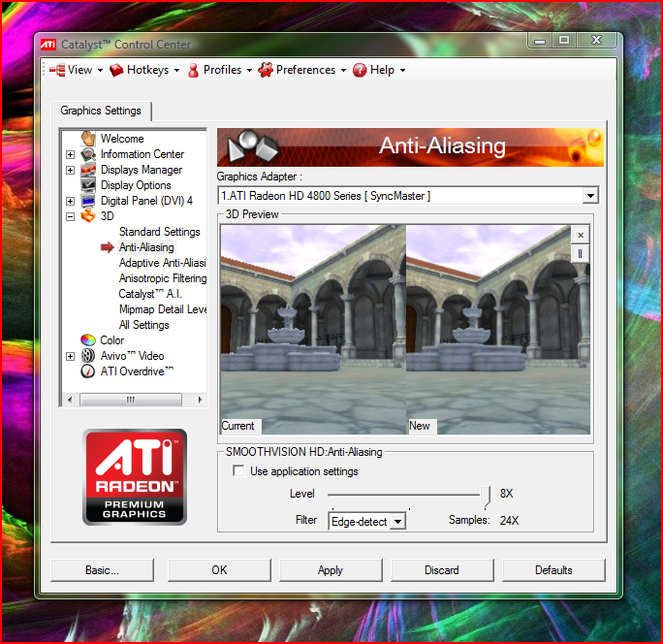Open the View menu dropdown arrow
Screen dimensions: 663x644
tap(100, 70)
